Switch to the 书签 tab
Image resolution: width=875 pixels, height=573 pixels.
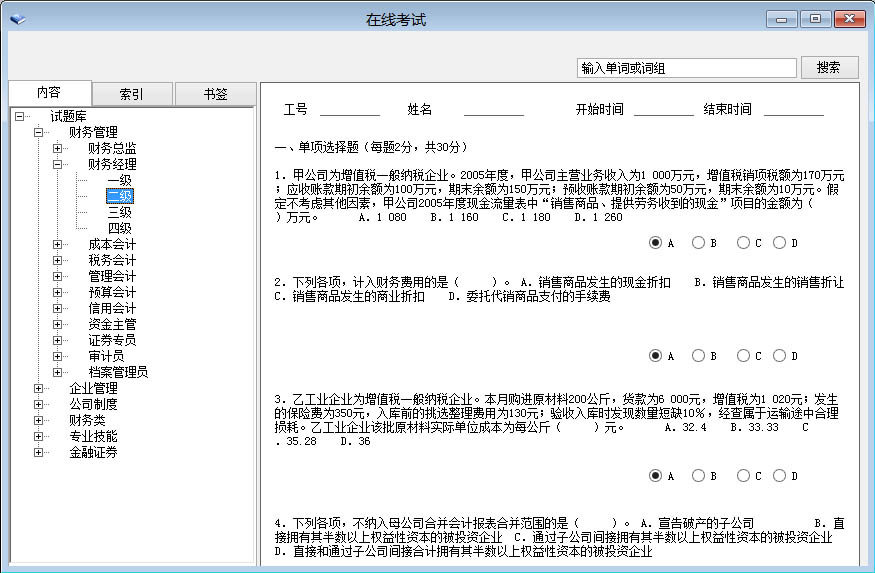[x=215, y=94]
